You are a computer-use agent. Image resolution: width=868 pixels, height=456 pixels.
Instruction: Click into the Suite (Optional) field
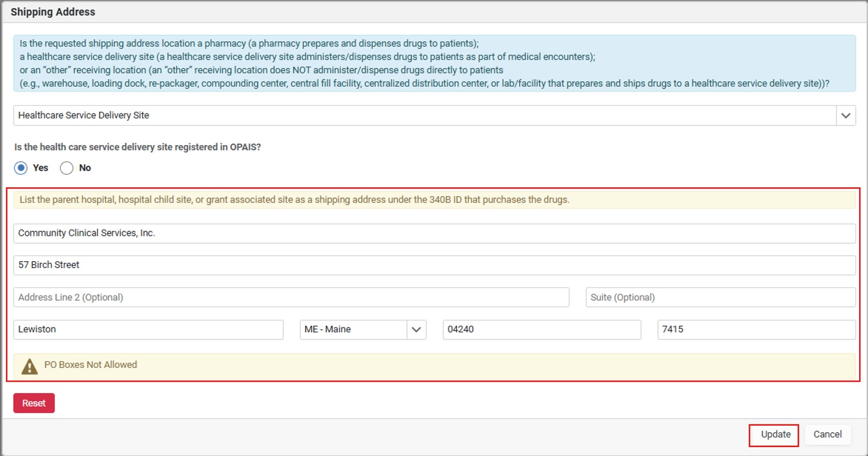pos(720,297)
